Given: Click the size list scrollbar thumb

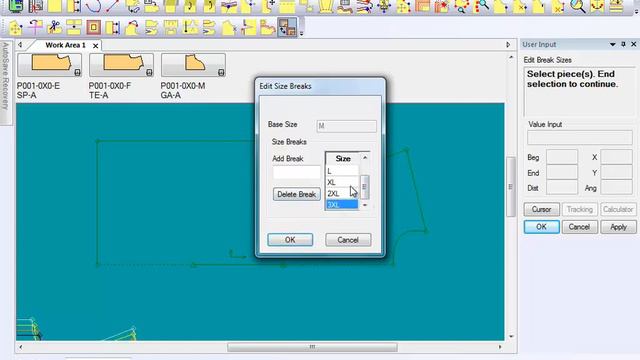Looking at the screenshot, I should [364, 187].
